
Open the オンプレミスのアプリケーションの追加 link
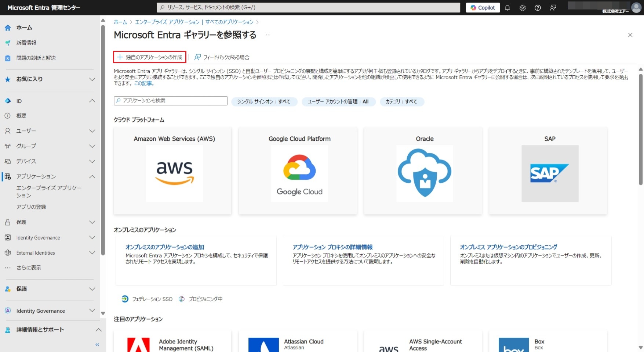164,247
